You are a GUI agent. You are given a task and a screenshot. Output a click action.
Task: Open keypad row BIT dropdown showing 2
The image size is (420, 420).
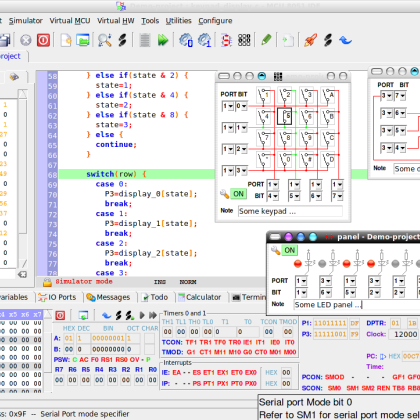241,149
